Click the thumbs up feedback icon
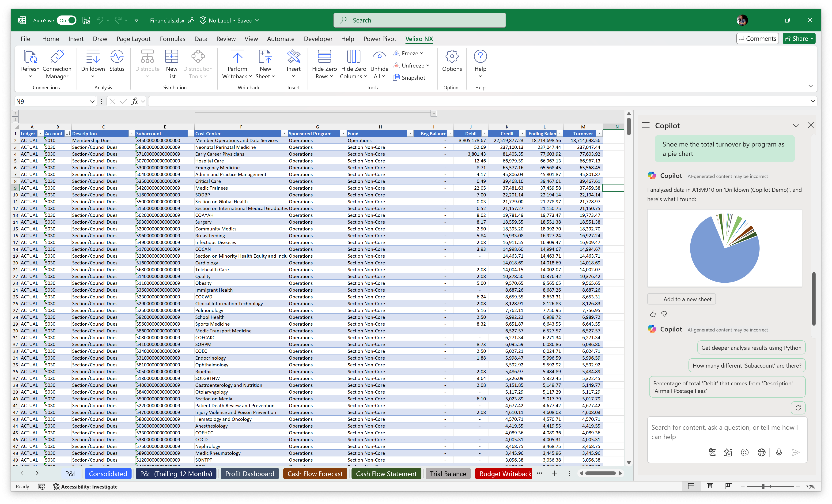Screen dimensions: 832x504 (652, 314)
